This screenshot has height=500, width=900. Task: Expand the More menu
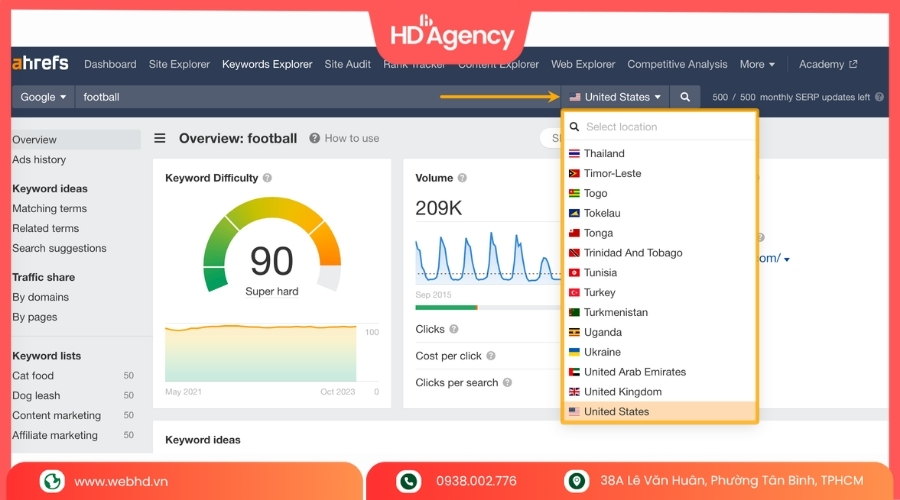tap(757, 64)
